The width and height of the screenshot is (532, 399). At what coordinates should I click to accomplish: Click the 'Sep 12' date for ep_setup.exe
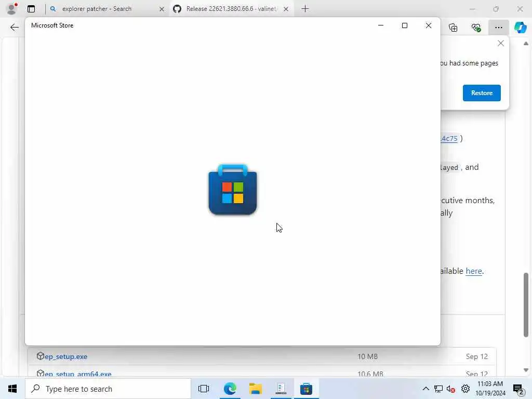[x=476, y=356]
